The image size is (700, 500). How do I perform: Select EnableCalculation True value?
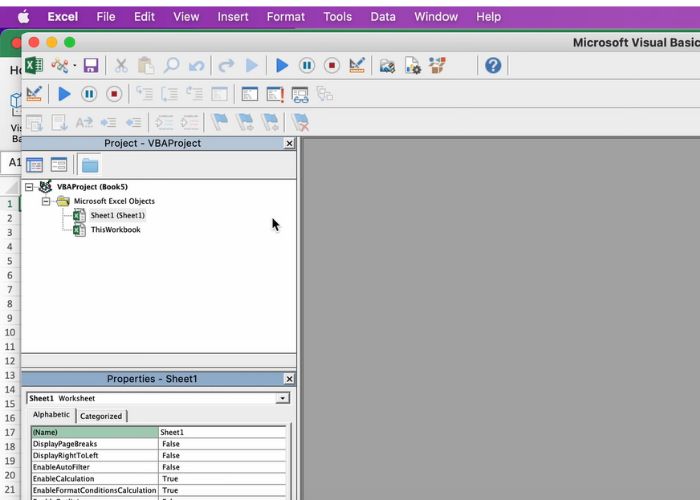[x=222, y=479]
